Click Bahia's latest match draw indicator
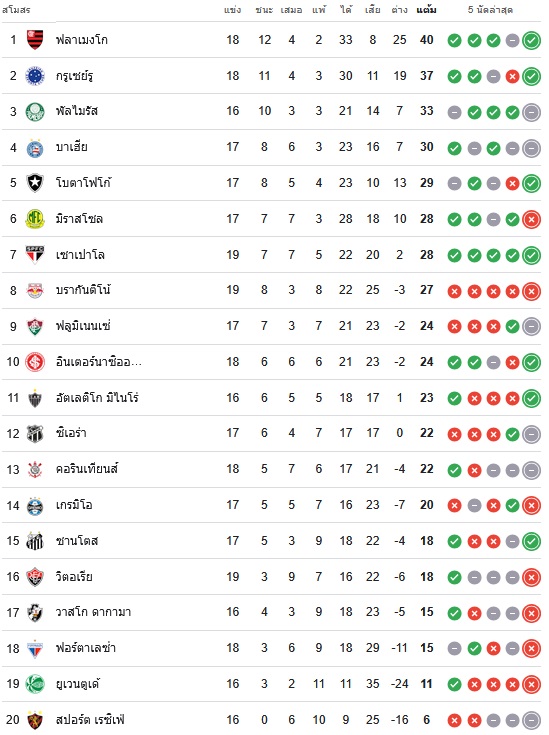 point(532,148)
